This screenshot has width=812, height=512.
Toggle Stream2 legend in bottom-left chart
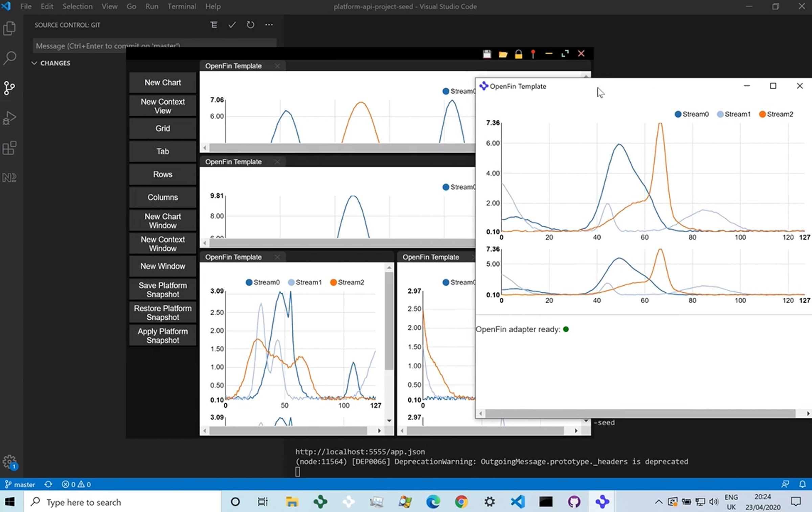coord(347,282)
